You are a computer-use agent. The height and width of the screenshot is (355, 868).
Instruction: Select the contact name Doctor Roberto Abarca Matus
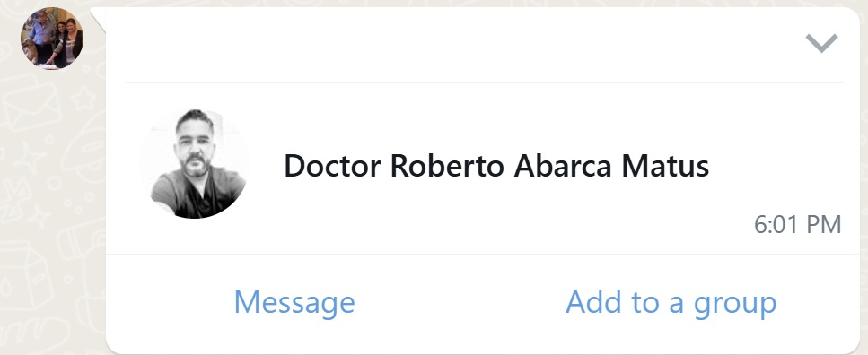pyautogui.click(x=496, y=166)
